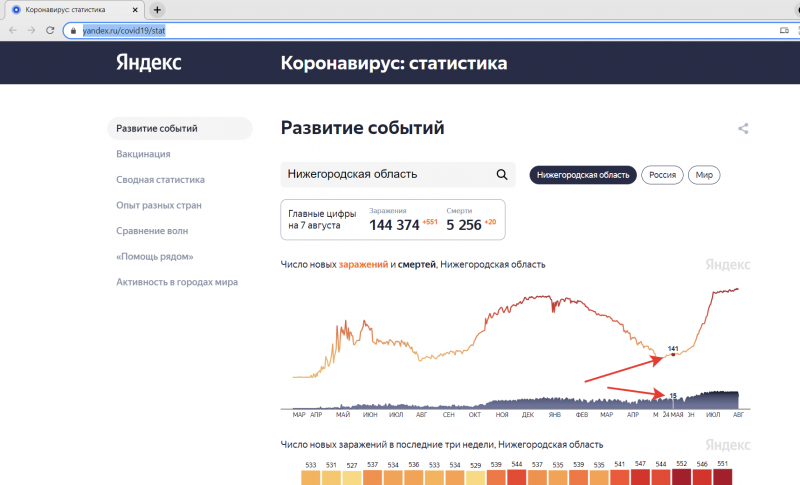Click the bar labeled 531
The image size is (800, 485).
click(x=331, y=478)
